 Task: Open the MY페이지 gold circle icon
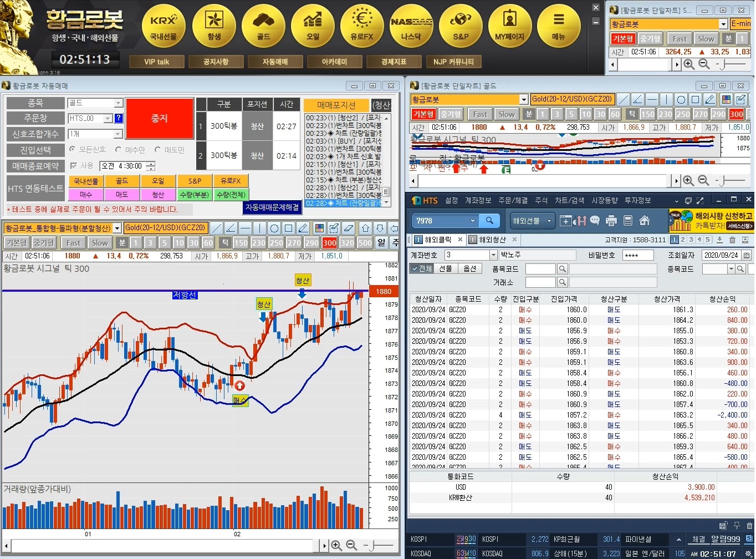[x=510, y=26]
